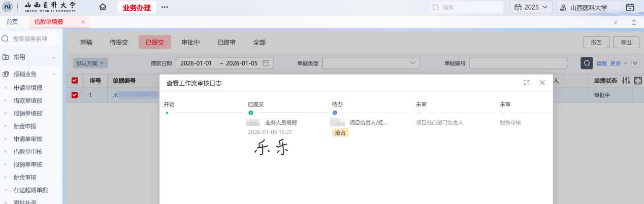Open the three-dots more menu in header
This screenshot has height=204, width=644.
pyautogui.click(x=165, y=7)
